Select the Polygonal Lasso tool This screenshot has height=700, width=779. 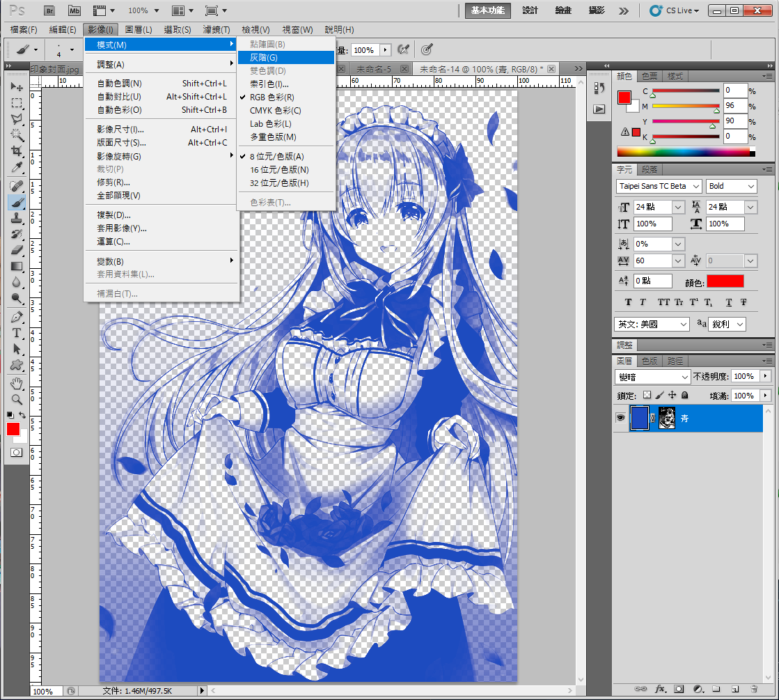coord(17,119)
